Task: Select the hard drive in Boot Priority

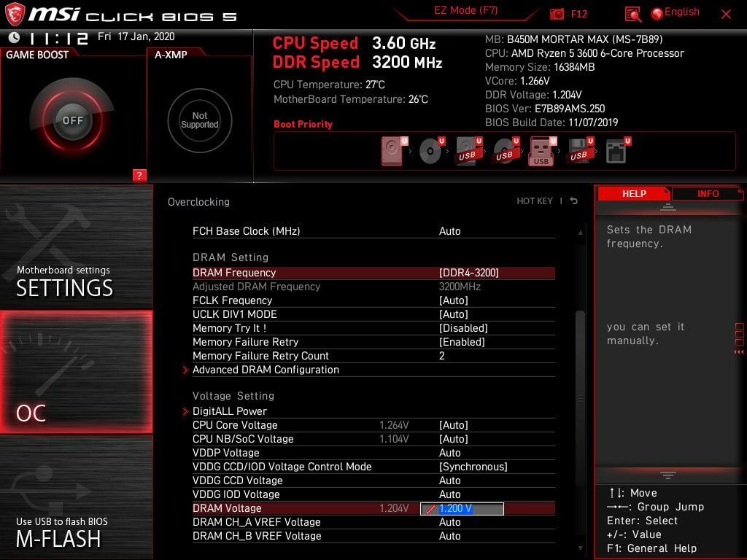Action: (x=392, y=149)
